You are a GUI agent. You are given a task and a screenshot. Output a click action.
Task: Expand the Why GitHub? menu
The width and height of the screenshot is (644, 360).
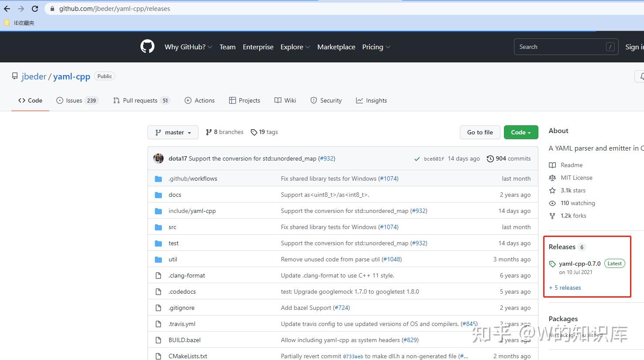(188, 47)
